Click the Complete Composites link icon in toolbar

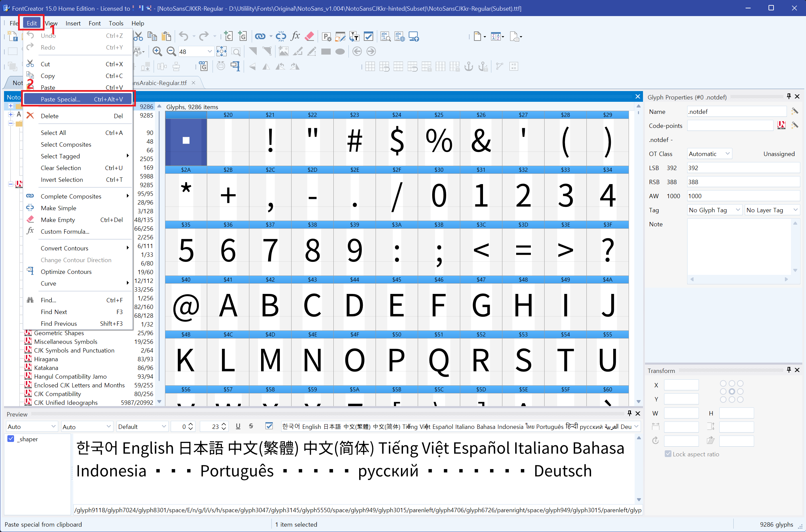point(260,36)
